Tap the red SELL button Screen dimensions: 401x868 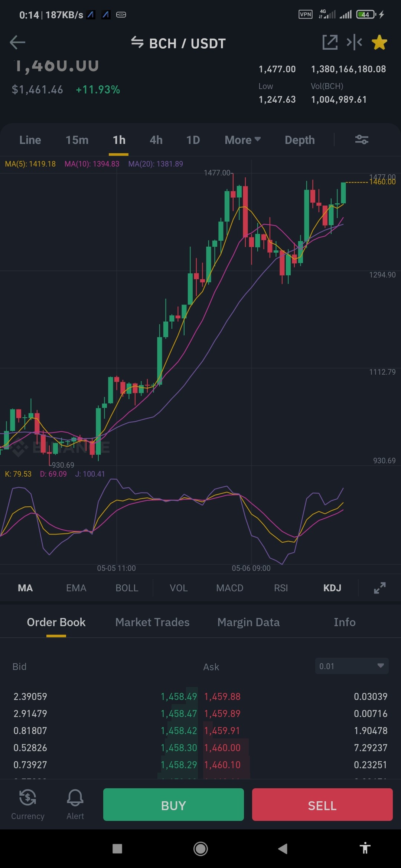coord(322,804)
